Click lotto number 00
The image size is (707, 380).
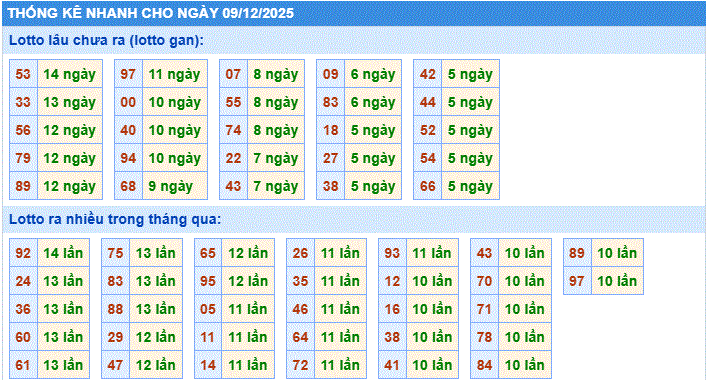pyautogui.click(x=129, y=102)
